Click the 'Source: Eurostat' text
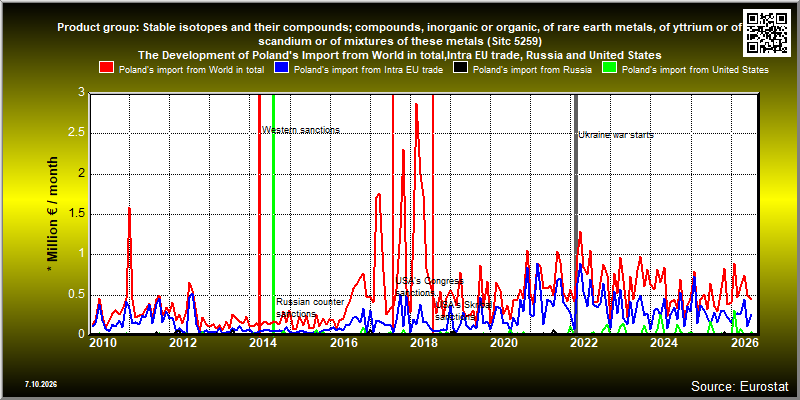Screen dimensions: 800x400 coord(740,385)
